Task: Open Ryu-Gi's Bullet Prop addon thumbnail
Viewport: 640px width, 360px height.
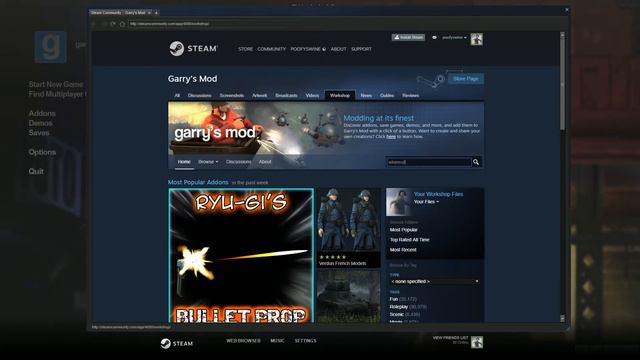Action: (241, 256)
